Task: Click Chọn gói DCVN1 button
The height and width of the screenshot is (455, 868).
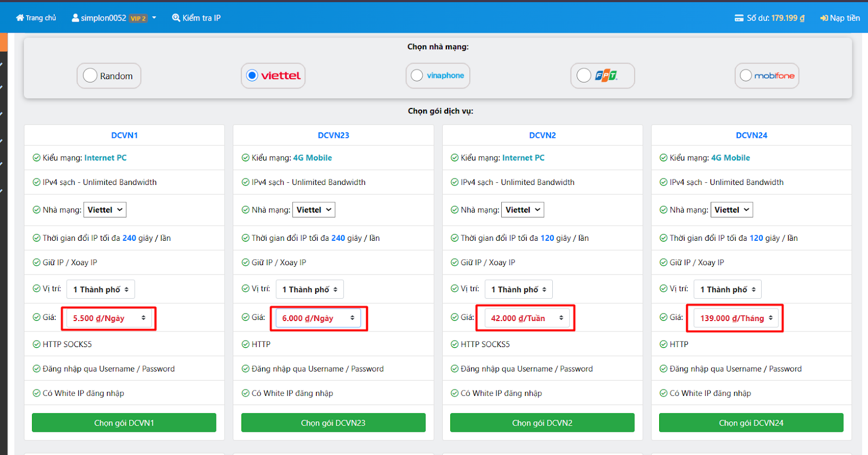Action: click(x=124, y=423)
